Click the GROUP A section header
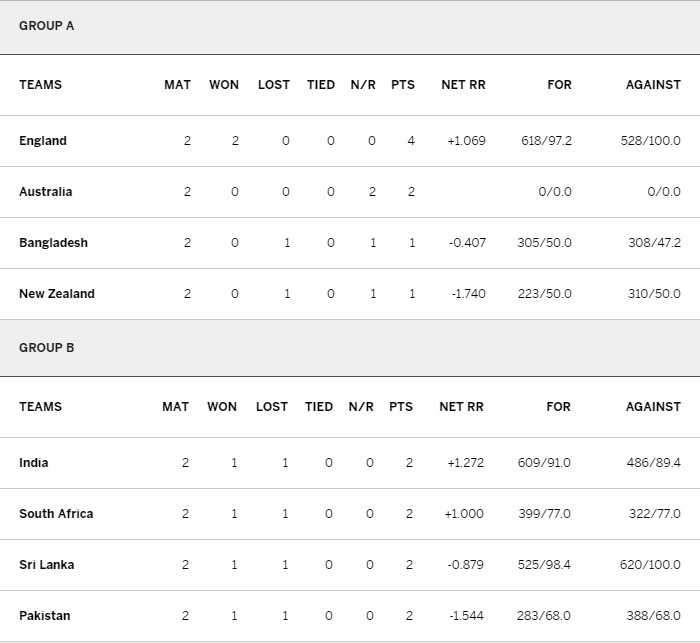Screen dimensions: 700x643 [x=47, y=26]
